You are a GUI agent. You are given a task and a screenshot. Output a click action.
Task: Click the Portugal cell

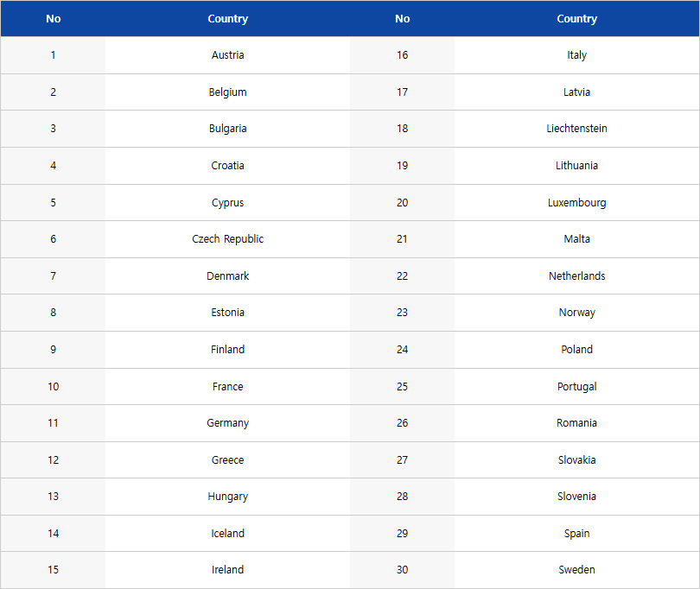click(x=576, y=387)
